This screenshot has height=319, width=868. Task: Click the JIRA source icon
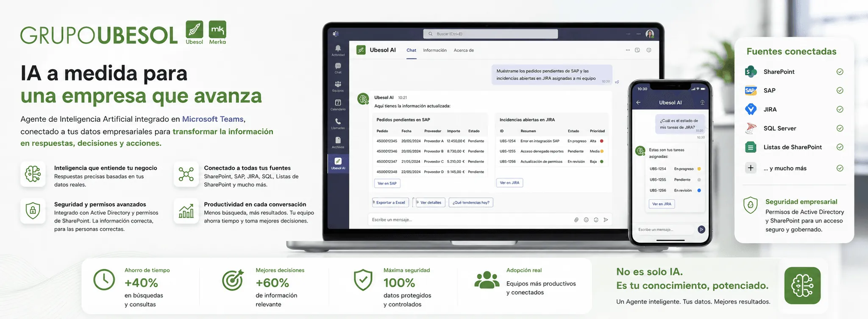751,109
